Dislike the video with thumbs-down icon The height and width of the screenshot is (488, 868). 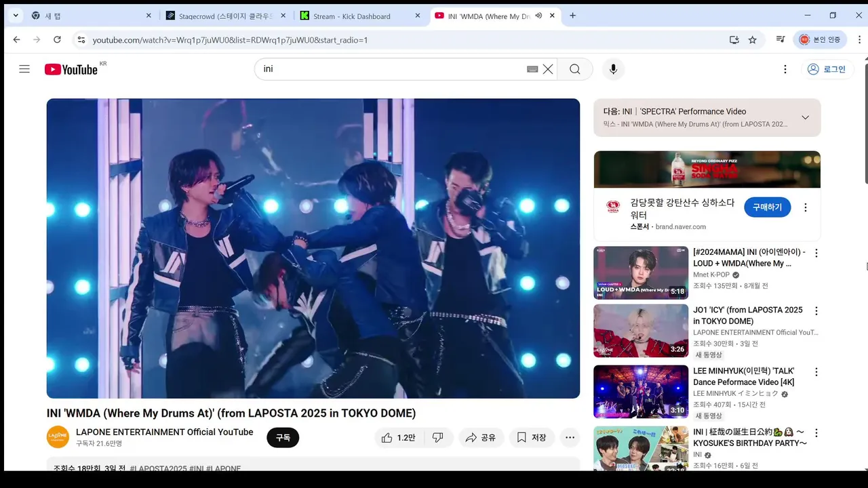coord(438,438)
